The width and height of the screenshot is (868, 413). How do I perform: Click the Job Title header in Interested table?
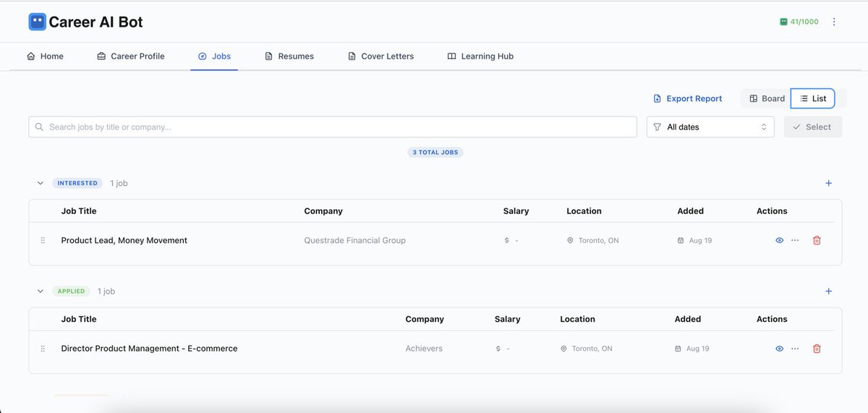click(79, 211)
